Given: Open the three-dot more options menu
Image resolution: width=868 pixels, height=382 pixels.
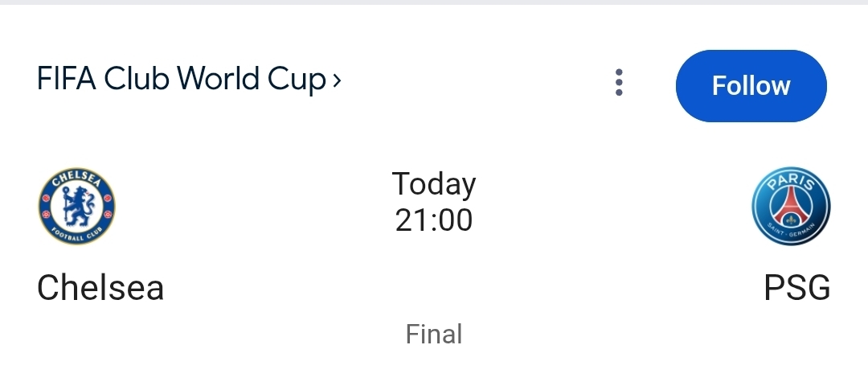Looking at the screenshot, I should [x=619, y=83].
